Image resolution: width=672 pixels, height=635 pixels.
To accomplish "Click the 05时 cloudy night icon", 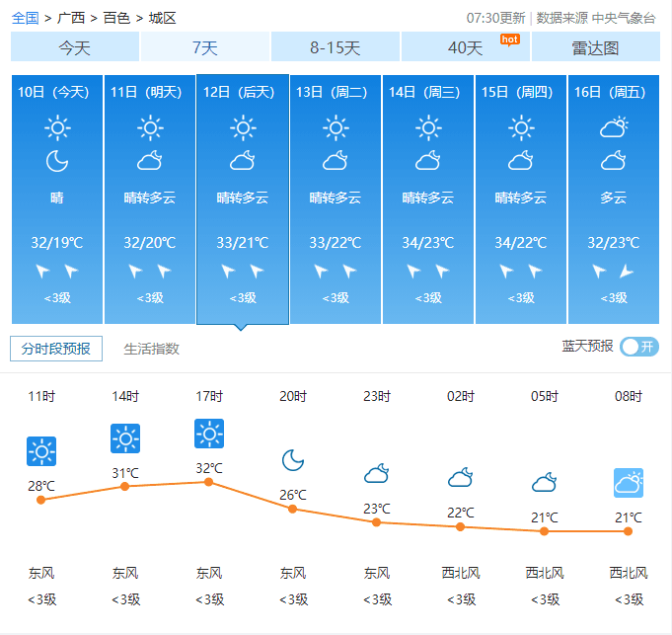I will tap(545, 482).
